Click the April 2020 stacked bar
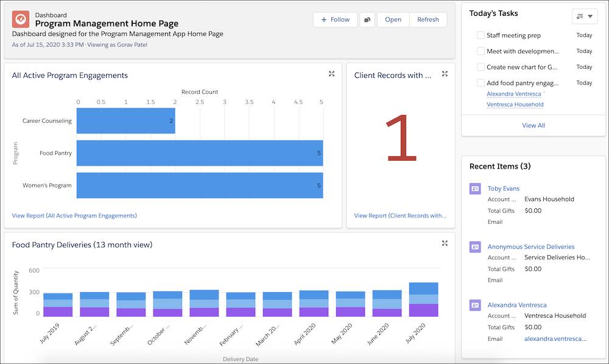 point(314,304)
